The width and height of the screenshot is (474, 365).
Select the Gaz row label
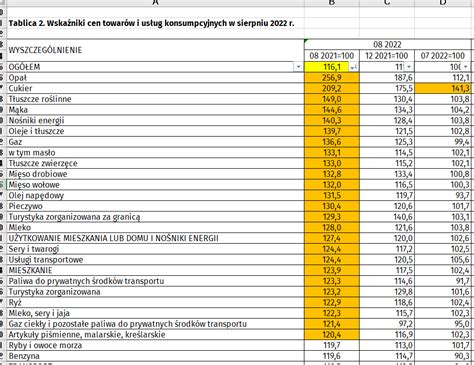pos(155,142)
